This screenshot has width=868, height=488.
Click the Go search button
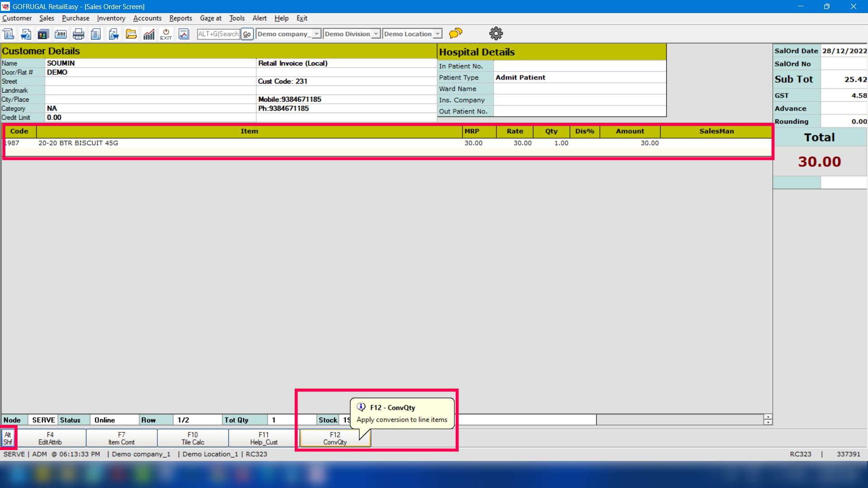[247, 34]
